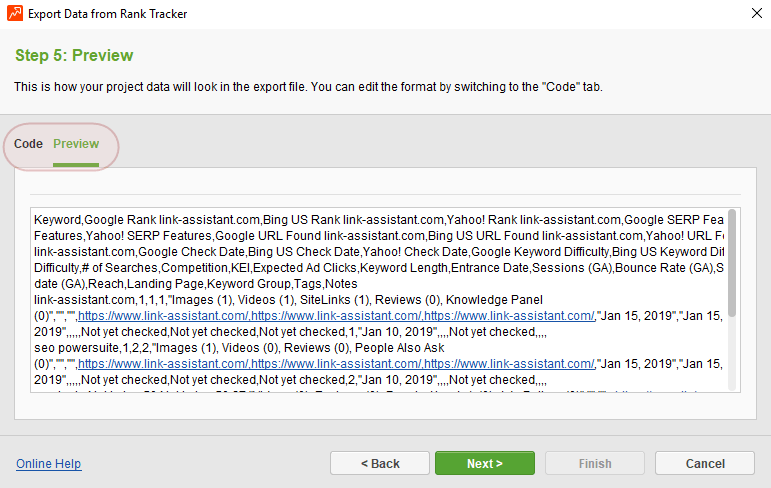The image size is (771, 488).
Task: Open second URL in the seo powersuite row
Action: coord(337,364)
